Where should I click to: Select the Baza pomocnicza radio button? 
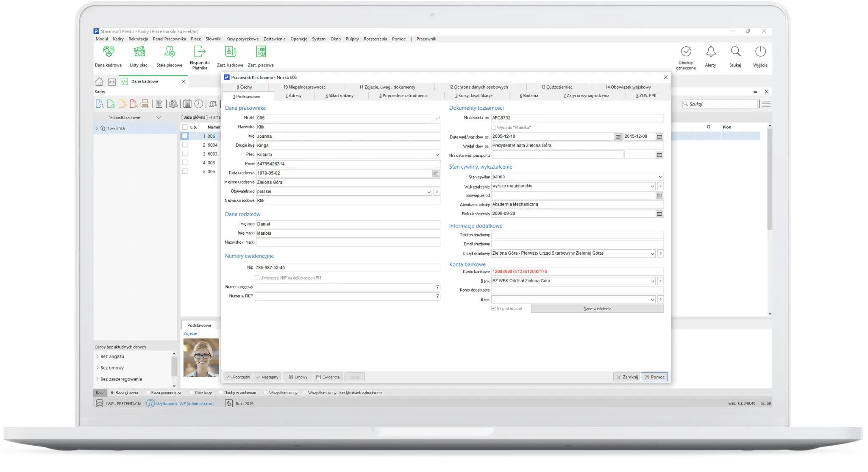[x=148, y=393]
